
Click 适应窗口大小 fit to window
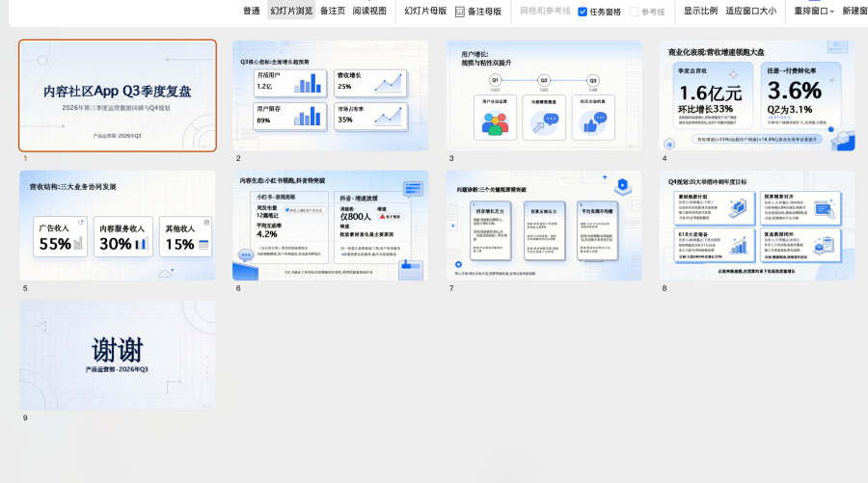click(x=750, y=11)
